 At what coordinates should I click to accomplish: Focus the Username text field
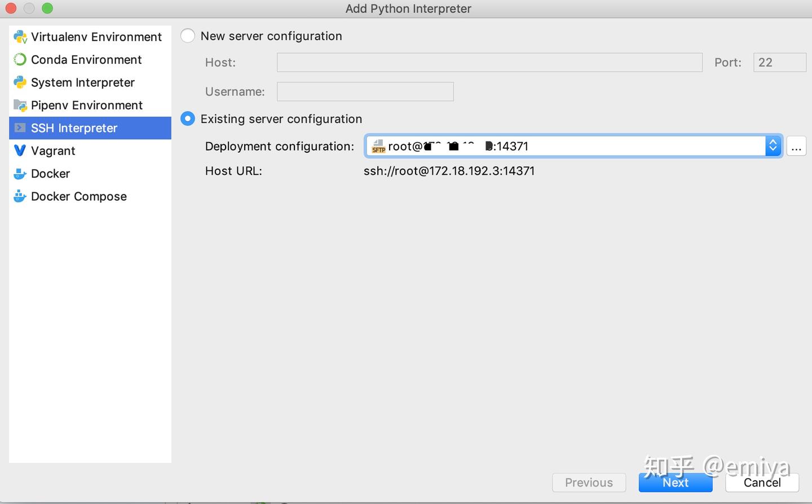pos(365,92)
